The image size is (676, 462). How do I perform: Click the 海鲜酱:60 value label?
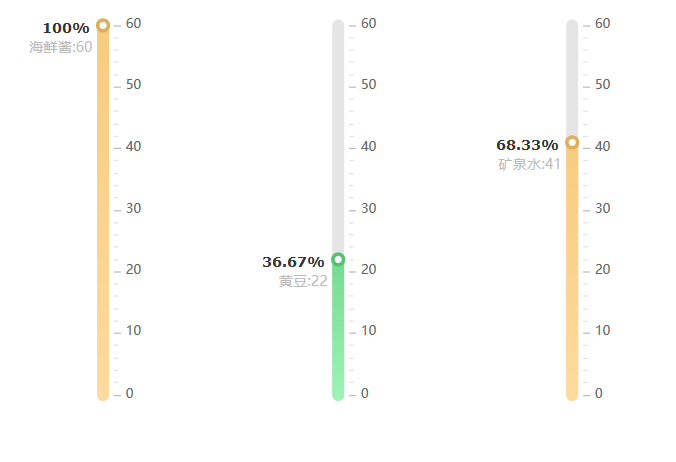pos(61,47)
